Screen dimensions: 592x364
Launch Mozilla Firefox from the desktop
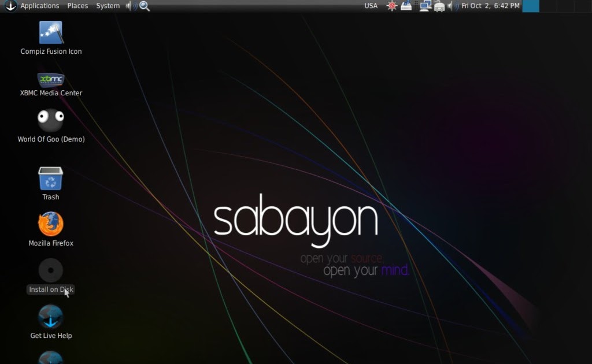tap(51, 224)
